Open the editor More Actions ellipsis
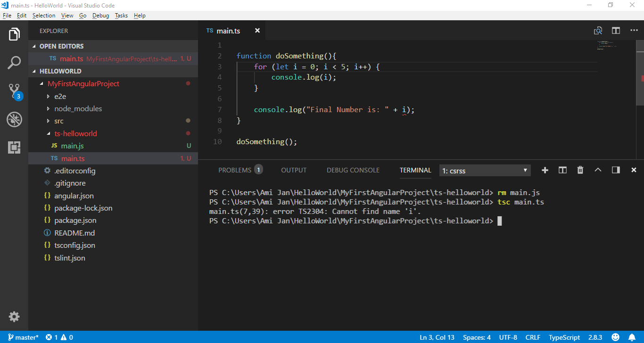This screenshot has width=644, height=343. click(x=634, y=31)
